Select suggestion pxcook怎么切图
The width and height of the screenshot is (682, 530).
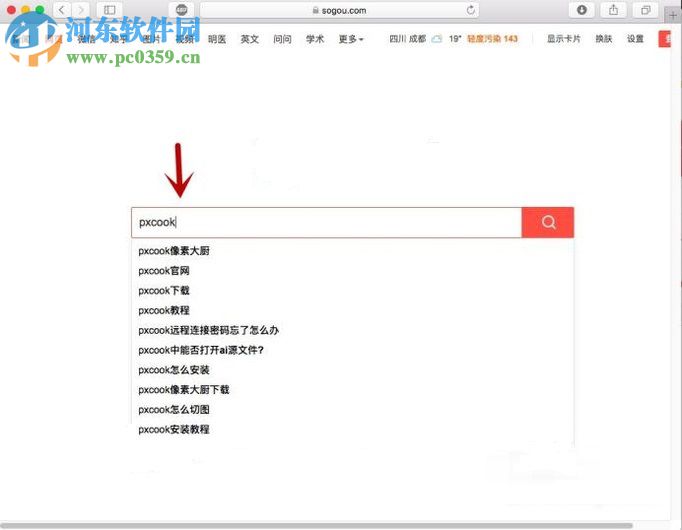click(174, 410)
